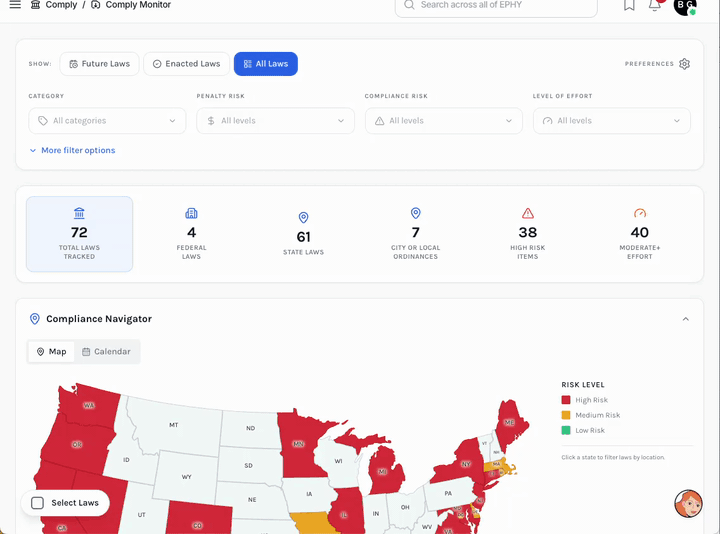The height and width of the screenshot is (534, 720).
Task: Click Massachusetts (MA) on the map
Action: [x=496, y=464]
